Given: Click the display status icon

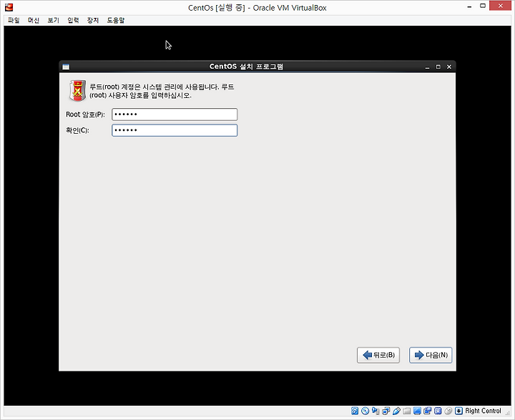Looking at the screenshot, I should 417,411.
